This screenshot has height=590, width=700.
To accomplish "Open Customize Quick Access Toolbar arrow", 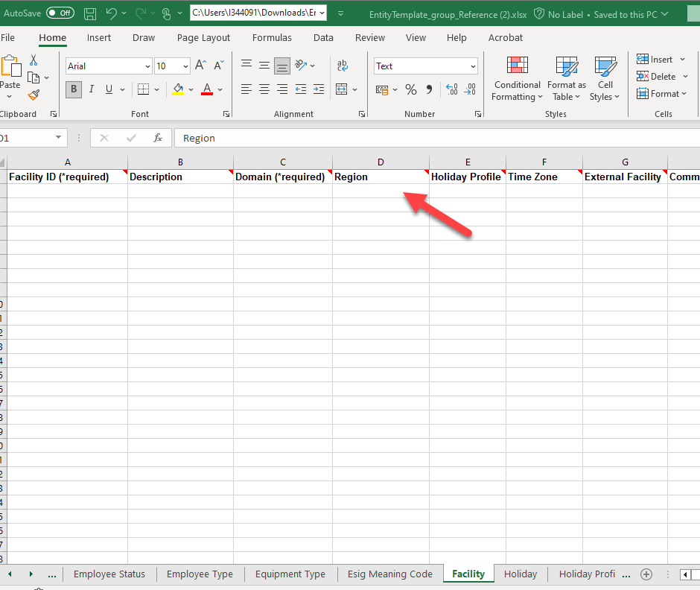I will [340, 13].
